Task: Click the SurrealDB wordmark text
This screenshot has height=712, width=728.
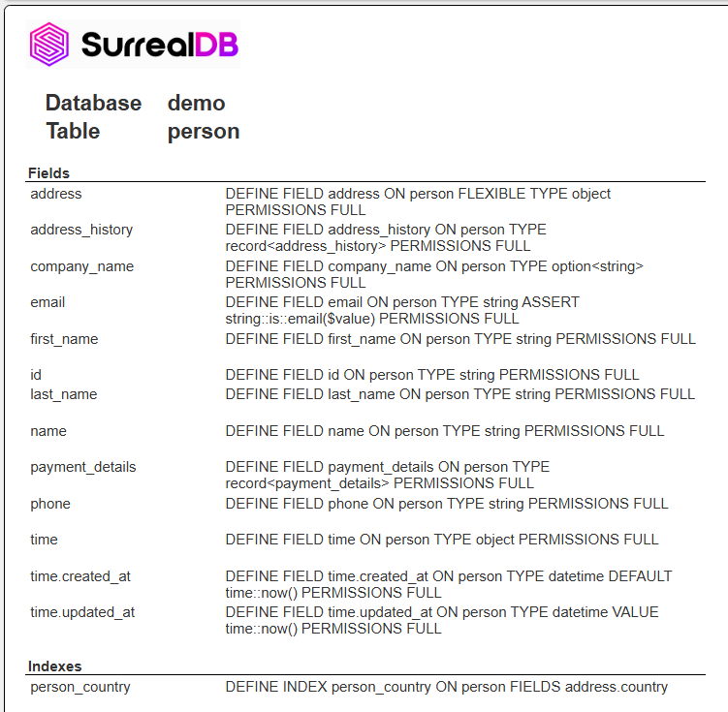Action: pyautogui.click(x=159, y=45)
